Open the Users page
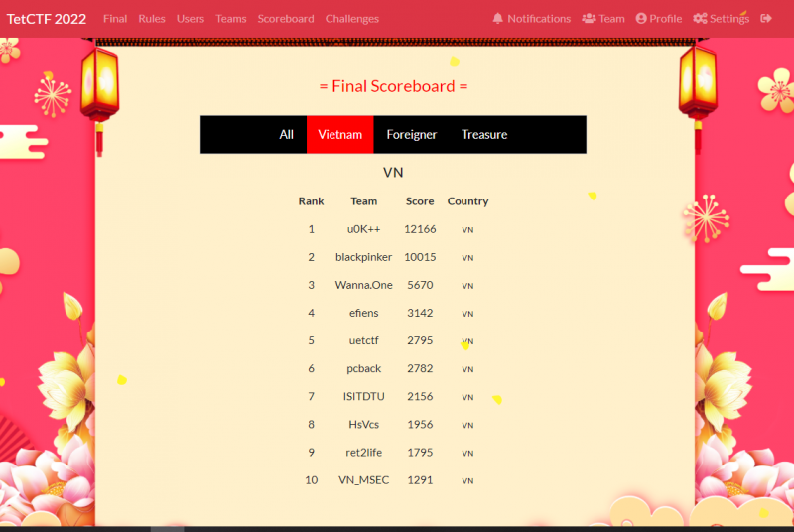 [191, 19]
